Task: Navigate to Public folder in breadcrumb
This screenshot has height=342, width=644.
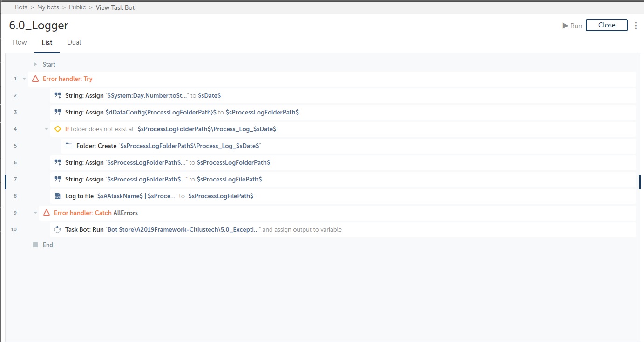Action: tap(77, 7)
